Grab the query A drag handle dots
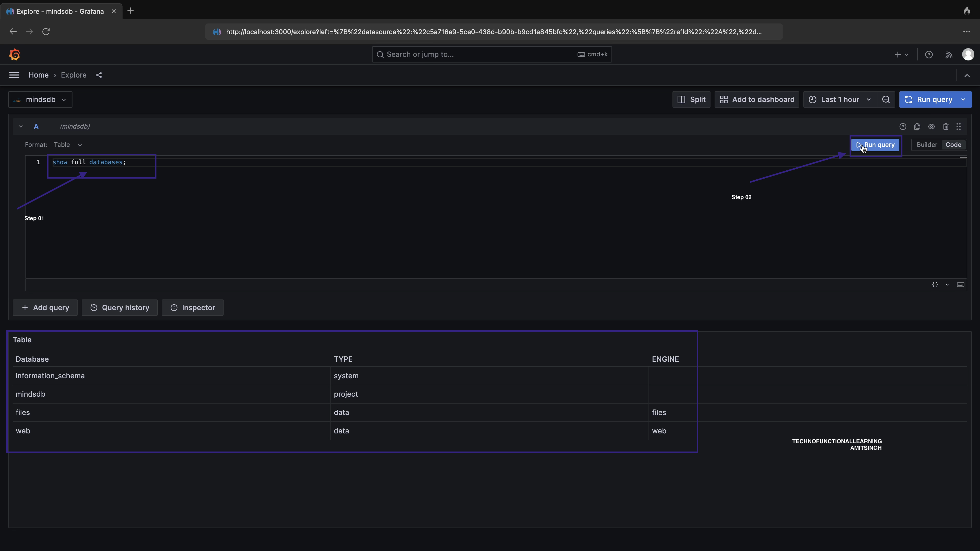This screenshot has height=551, width=980. (x=959, y=127)
